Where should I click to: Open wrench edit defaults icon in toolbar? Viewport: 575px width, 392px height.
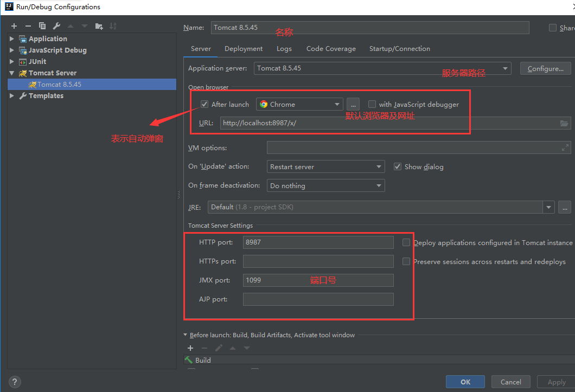(56, 26)
